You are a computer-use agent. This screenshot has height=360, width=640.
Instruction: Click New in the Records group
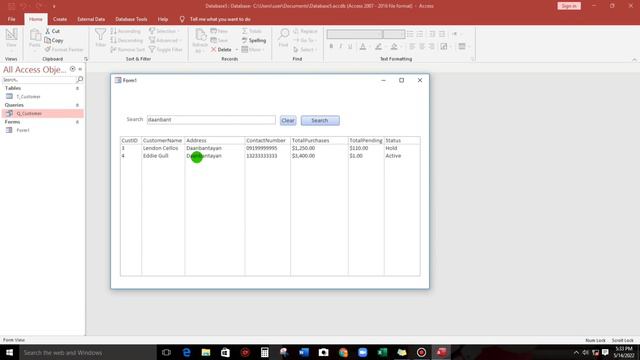(x=219, y=31)
